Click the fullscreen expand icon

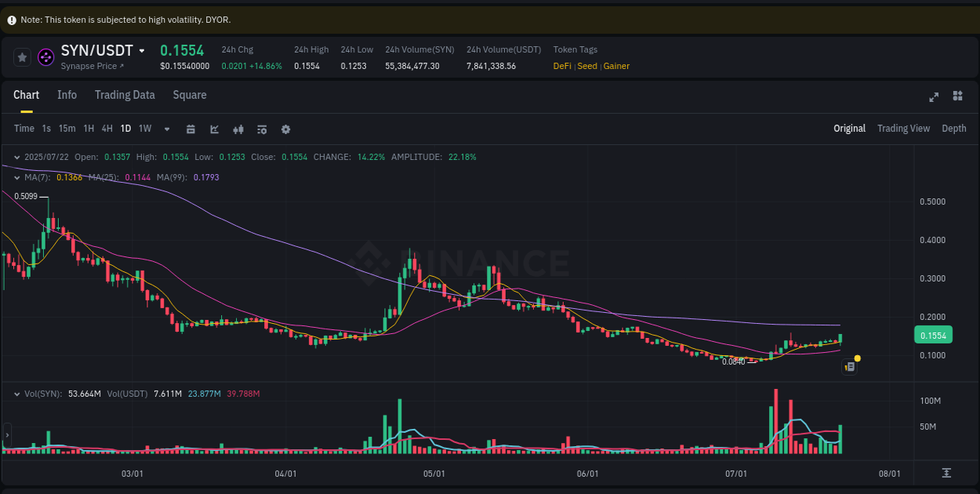tap(933, 96)
